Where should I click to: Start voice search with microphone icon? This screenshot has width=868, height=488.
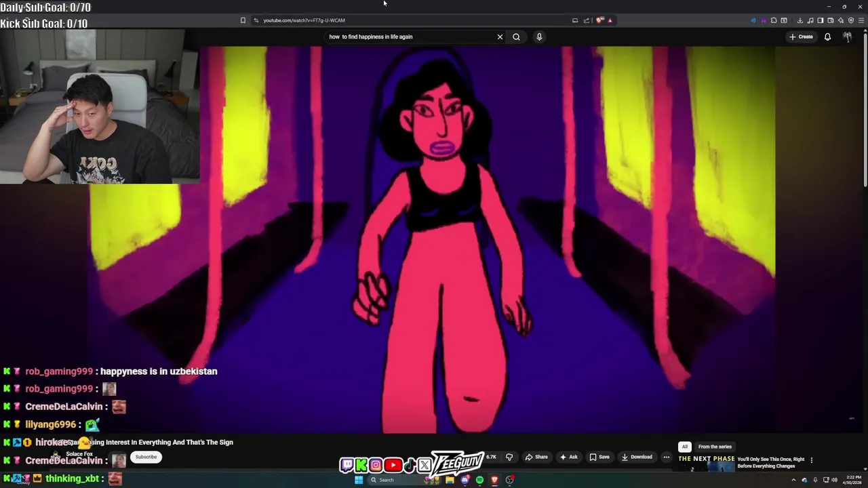[x=539, y=37]
